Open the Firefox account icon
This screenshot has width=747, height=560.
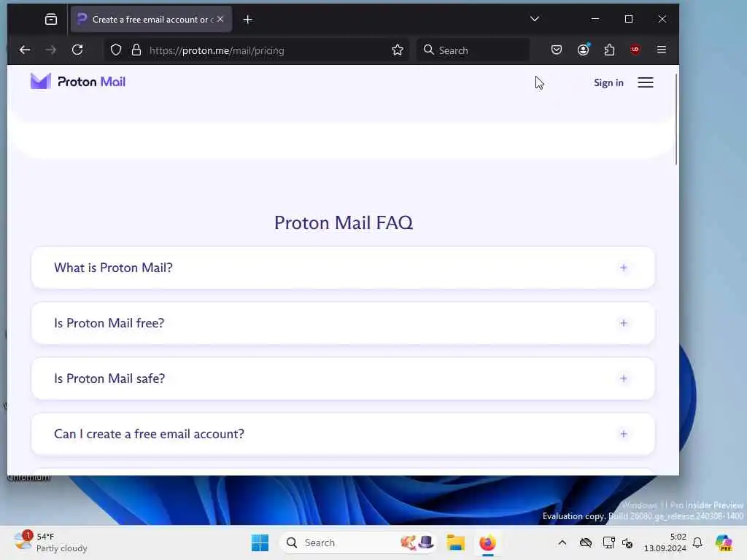[583, 50]
